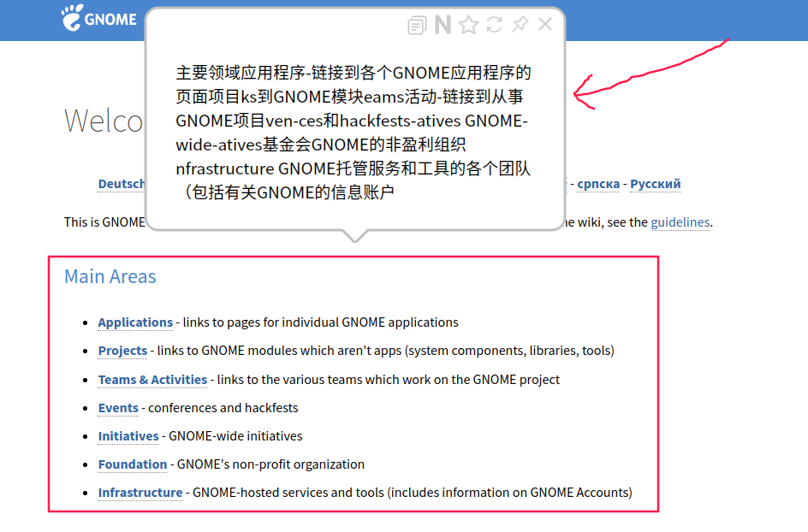Click the guidelines link
808x532 pixels.
click(680, 222)
